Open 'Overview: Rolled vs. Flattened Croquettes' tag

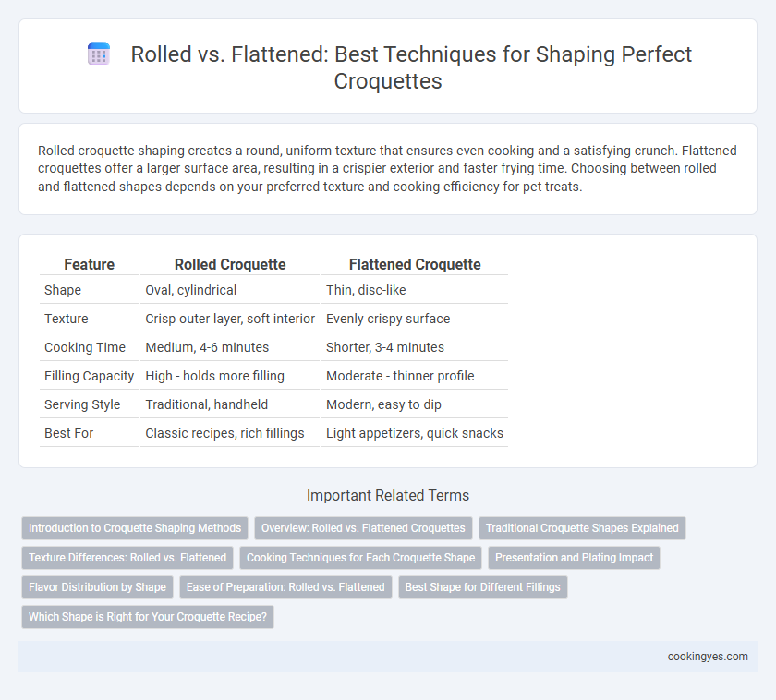click(363, 528)
